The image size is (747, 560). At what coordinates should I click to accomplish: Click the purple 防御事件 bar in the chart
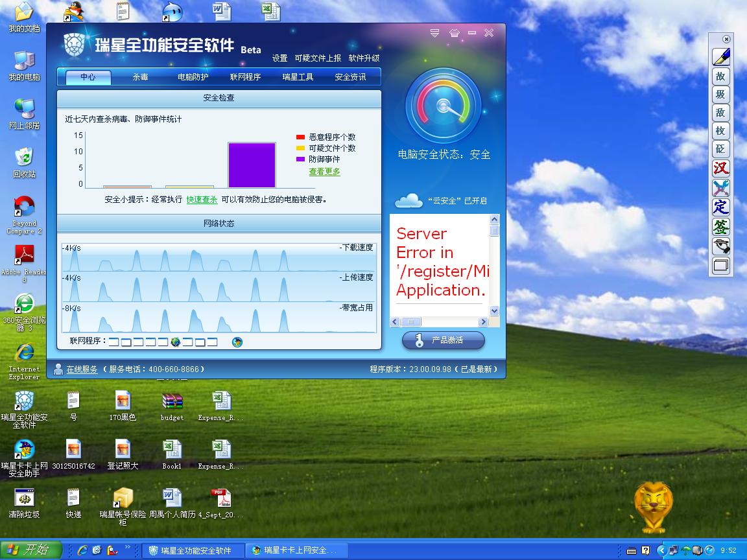[x=252, y=165]
